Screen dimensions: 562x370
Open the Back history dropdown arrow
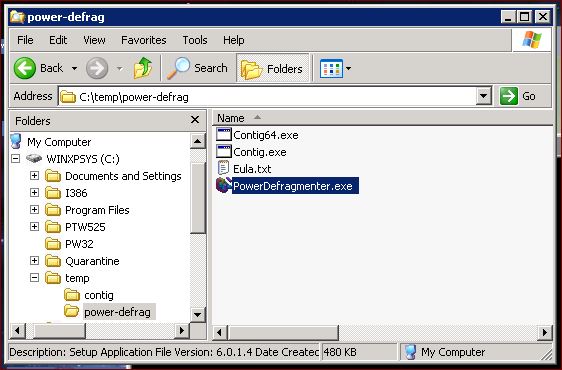pyautogui.click(x=74, y=68)
